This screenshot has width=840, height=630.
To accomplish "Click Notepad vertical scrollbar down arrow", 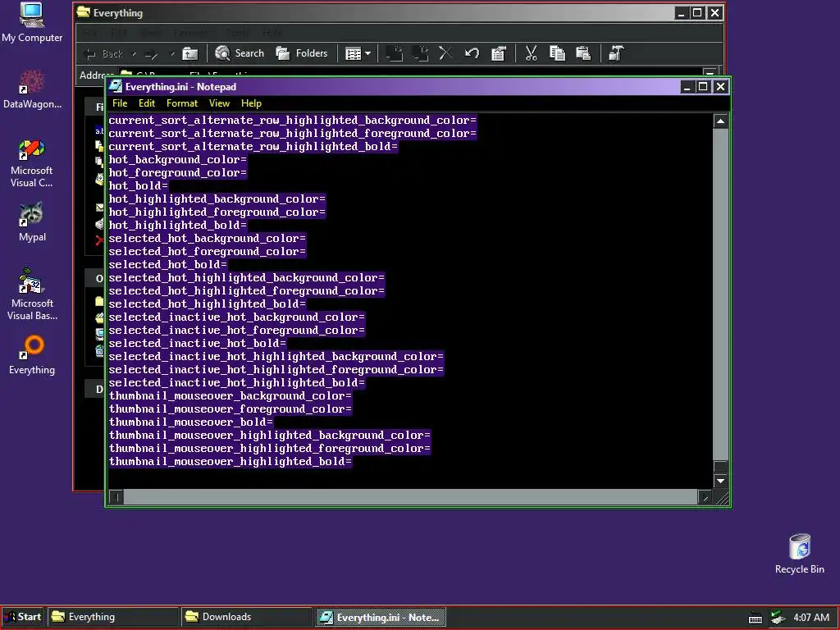I will [x=720, y=481].
